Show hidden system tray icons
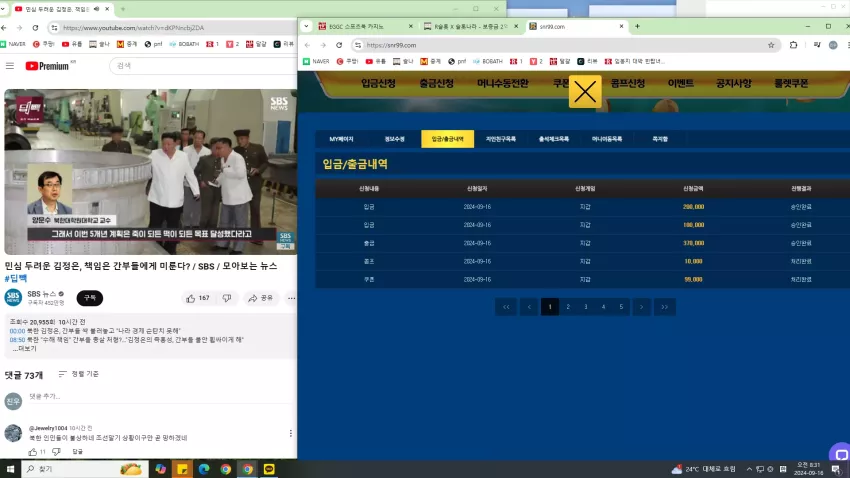The width and height of the screenshot is (850, 478). point(749,469)
